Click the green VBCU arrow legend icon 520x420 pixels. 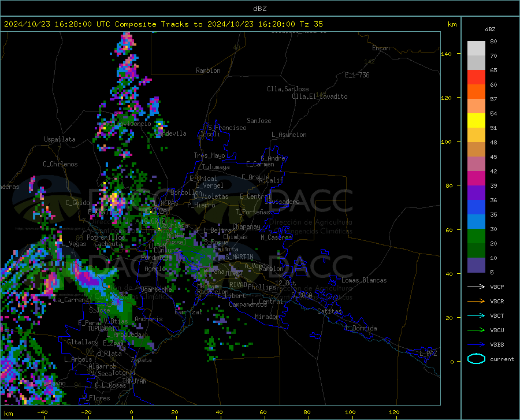[x=476, y=330]
